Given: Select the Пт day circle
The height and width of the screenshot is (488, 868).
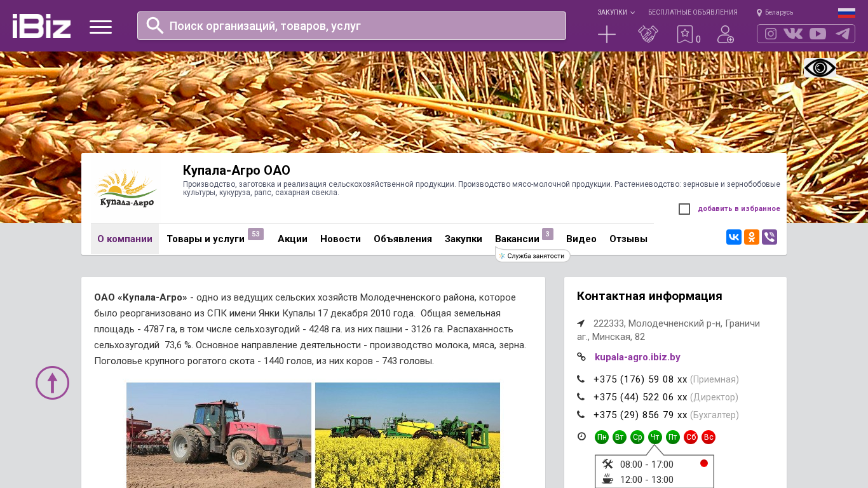Looking at the screenshot, I should tap(673, 437).
